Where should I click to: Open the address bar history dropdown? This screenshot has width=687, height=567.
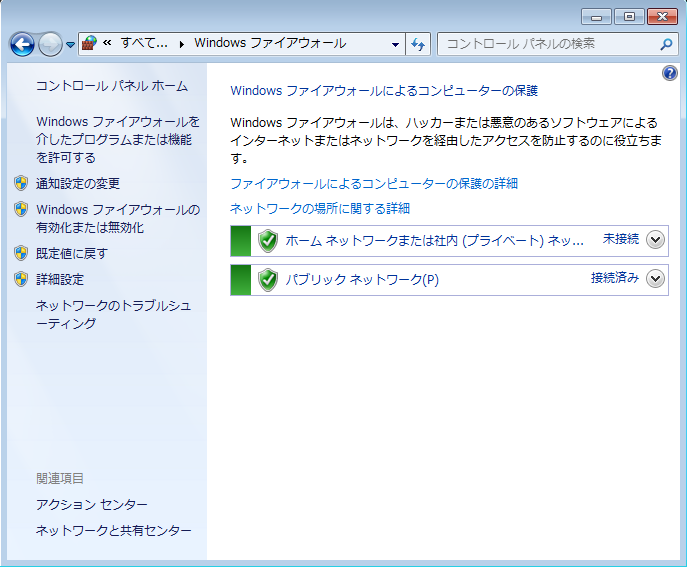click(x=395, y=44)
